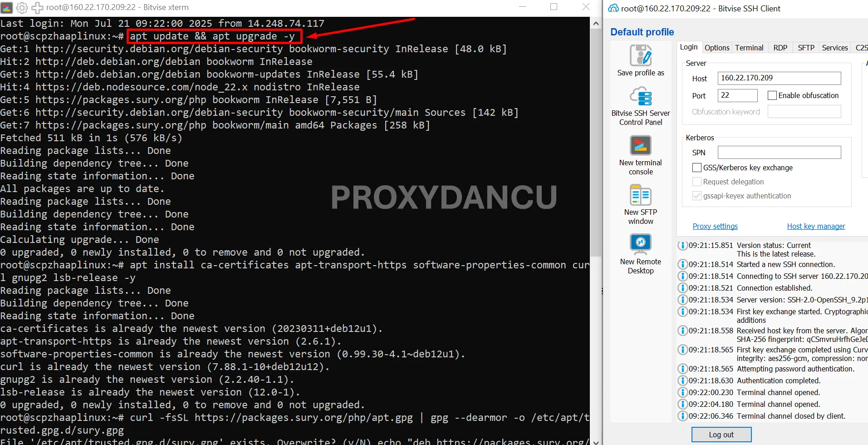Click the SPN input field
The height and width of the screenshot is (445, 868).
pos(779,152)
